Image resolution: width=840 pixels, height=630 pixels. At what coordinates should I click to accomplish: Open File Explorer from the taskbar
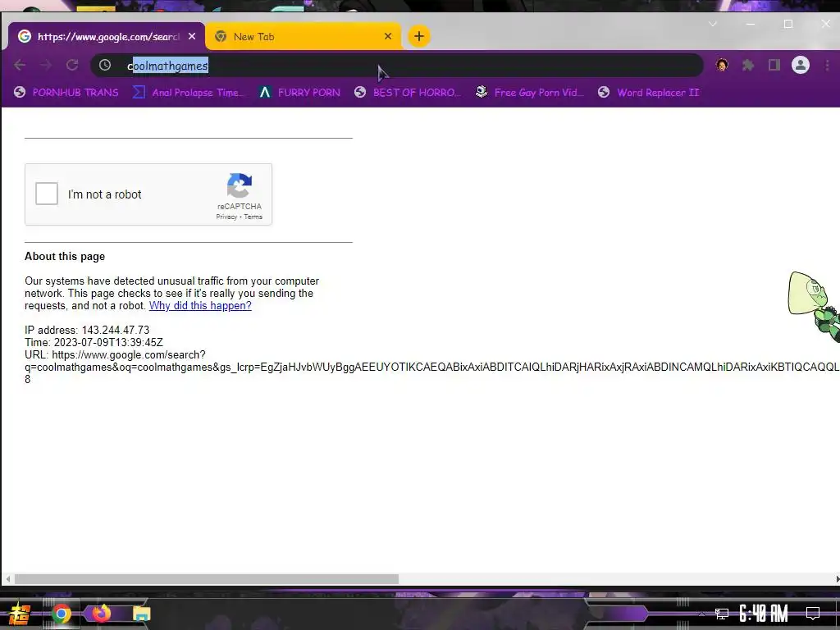pyautogui.click(x=141, y=614)
